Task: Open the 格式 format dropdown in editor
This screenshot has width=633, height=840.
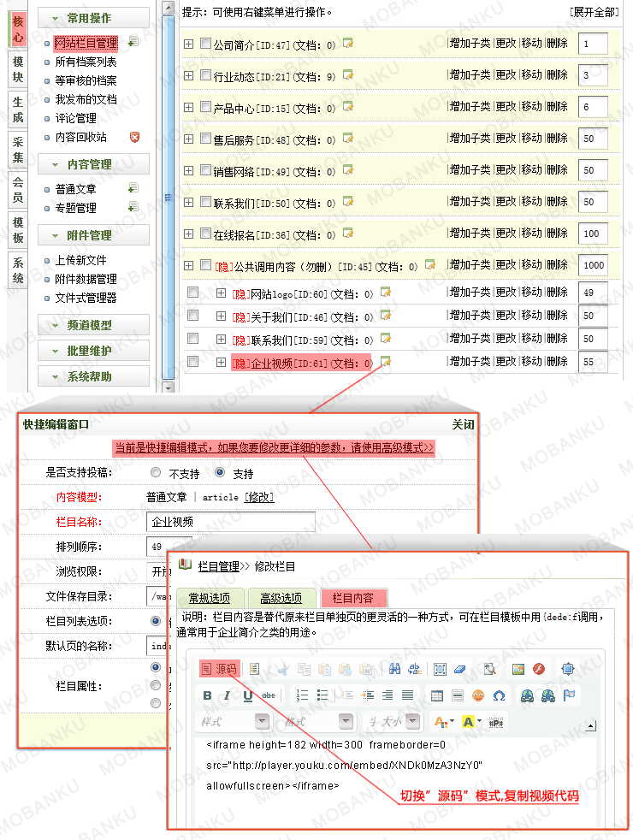Action: point(346,721)
